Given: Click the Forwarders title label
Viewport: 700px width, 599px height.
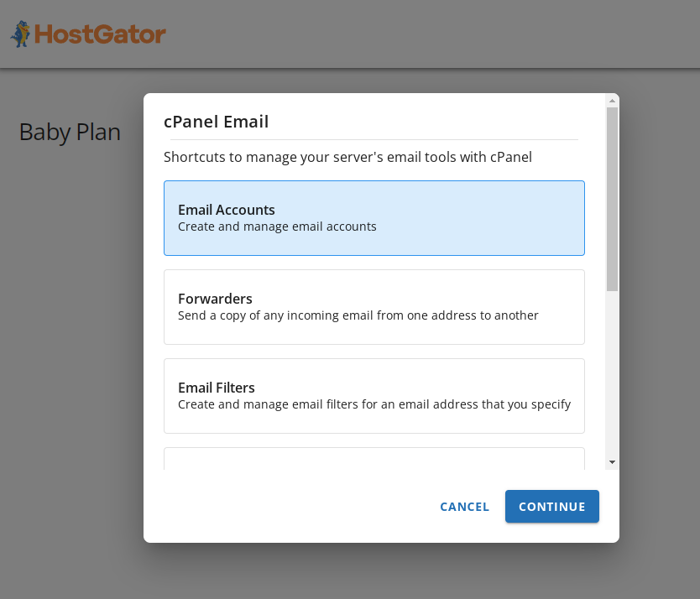Looking at the screenshot, I should pos(215,299).
